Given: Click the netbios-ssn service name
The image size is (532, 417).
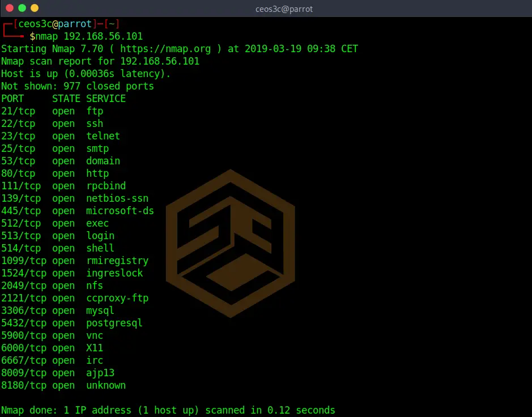Looking at the screenshot, I should click(117, 198).
